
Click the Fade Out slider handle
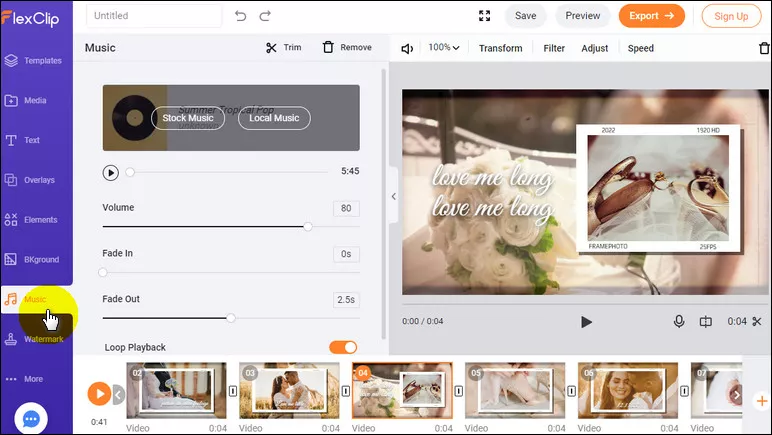click(230, 318)
